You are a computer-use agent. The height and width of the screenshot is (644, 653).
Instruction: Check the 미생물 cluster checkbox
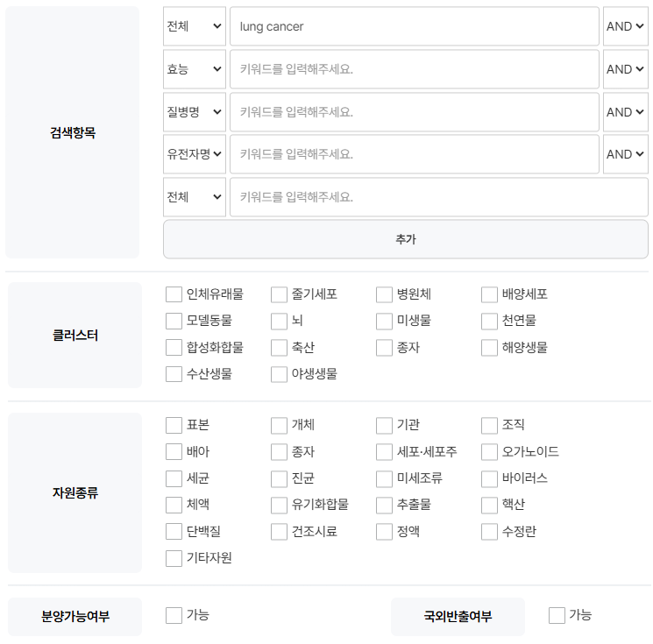point(384,321)
